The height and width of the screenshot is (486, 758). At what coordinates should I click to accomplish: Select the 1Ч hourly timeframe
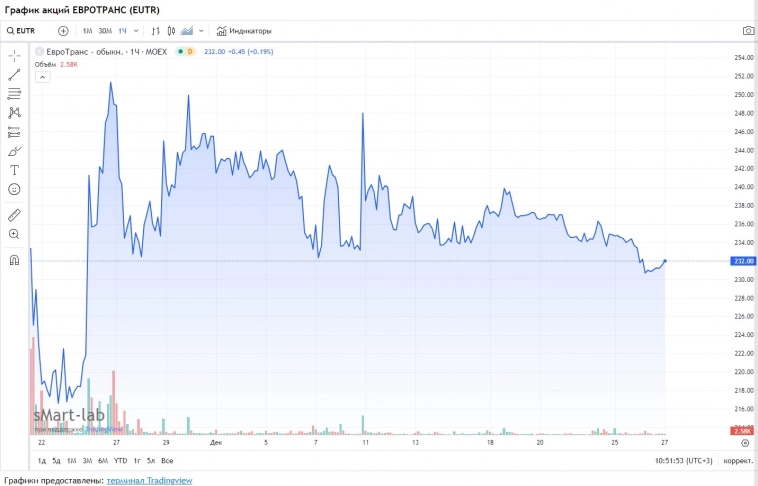click(122, 31)
